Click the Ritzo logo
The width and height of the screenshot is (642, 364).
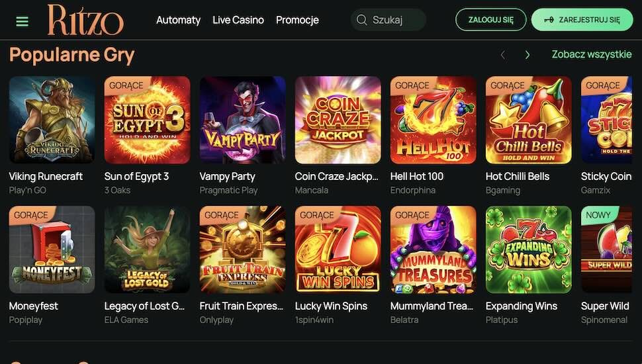[85, 20]
